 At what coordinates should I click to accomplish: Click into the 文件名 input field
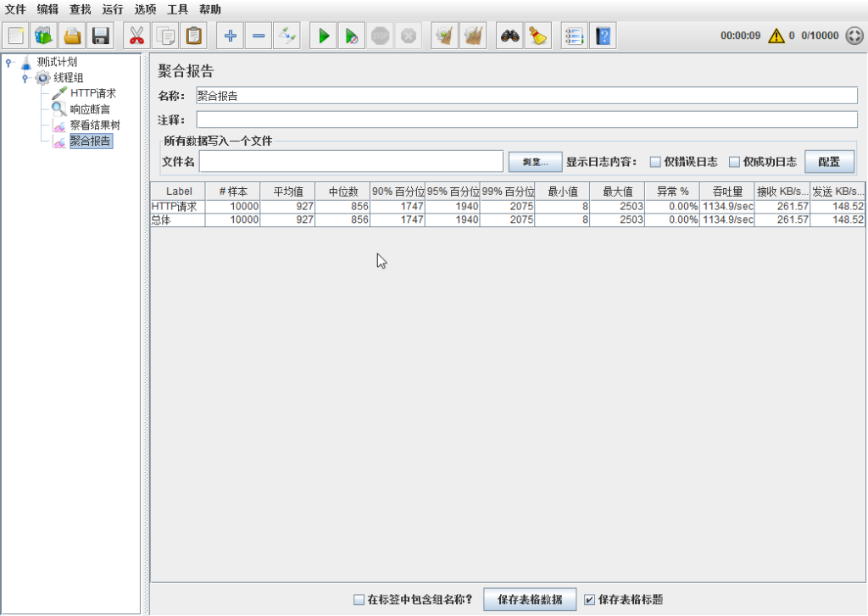pyautogui.click(x=351, y=161)
